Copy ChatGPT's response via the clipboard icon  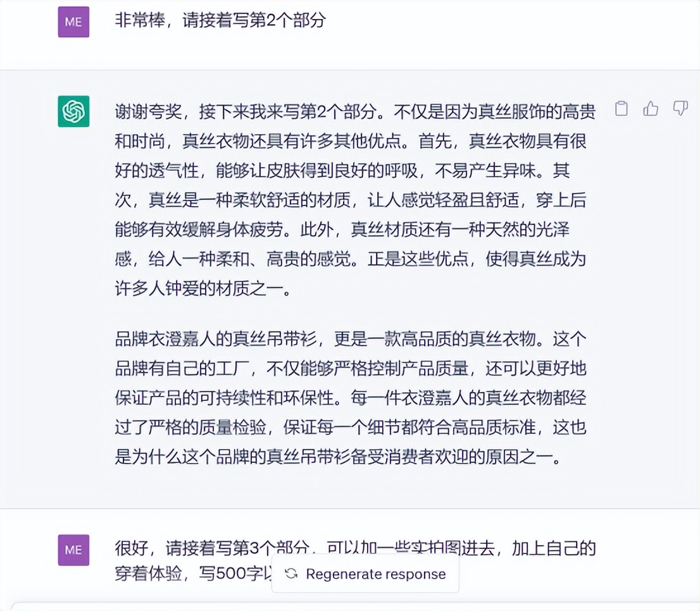621,109
